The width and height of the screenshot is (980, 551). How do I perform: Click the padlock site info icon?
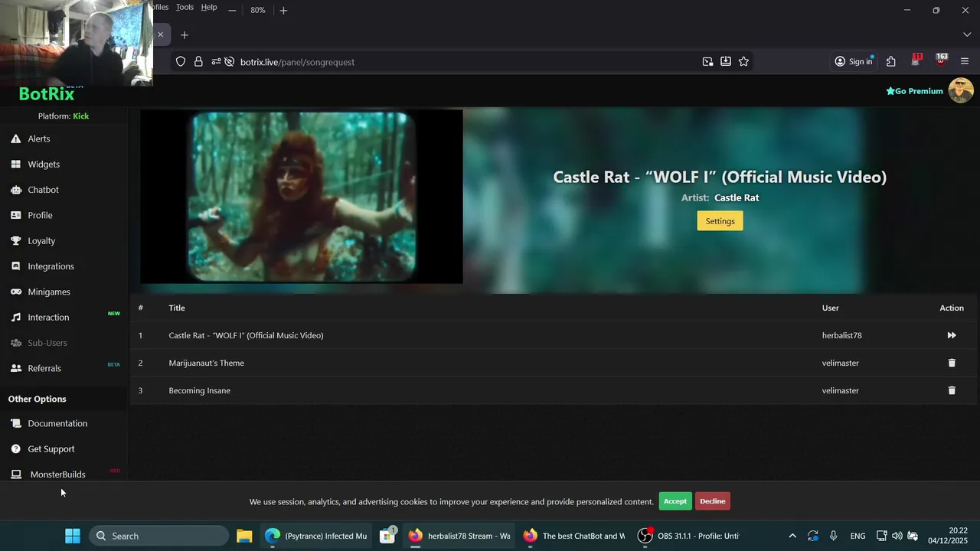coord(198,62)
